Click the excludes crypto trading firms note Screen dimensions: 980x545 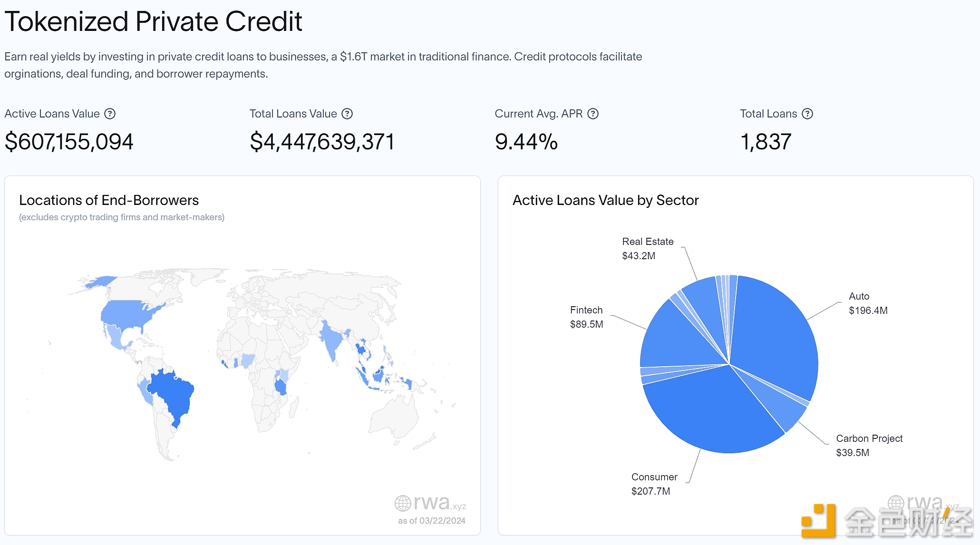(122, 217)
